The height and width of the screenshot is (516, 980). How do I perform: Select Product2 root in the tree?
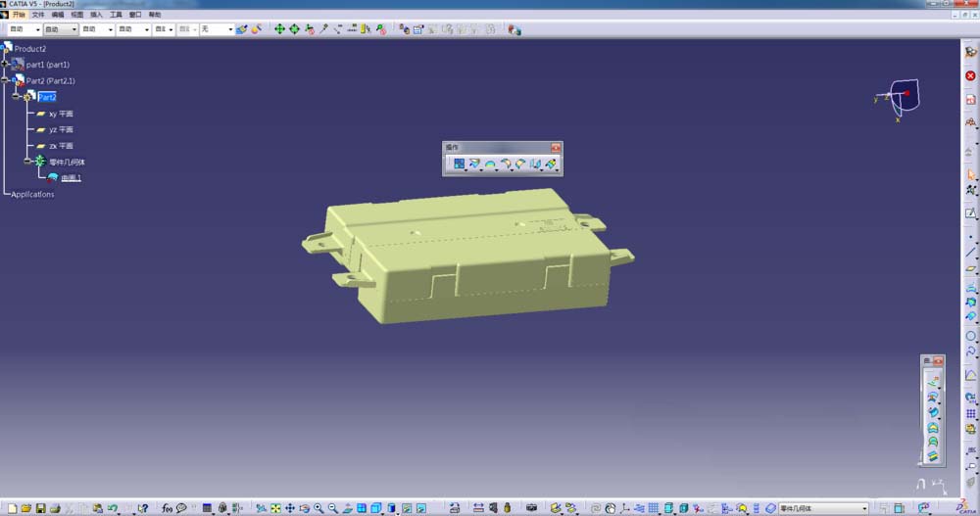tap(30, 49)
